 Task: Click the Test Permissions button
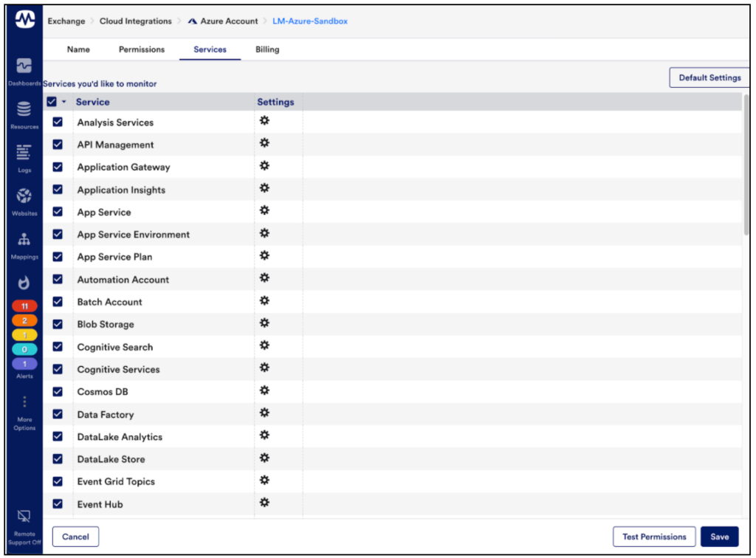(x=654, y=537)
